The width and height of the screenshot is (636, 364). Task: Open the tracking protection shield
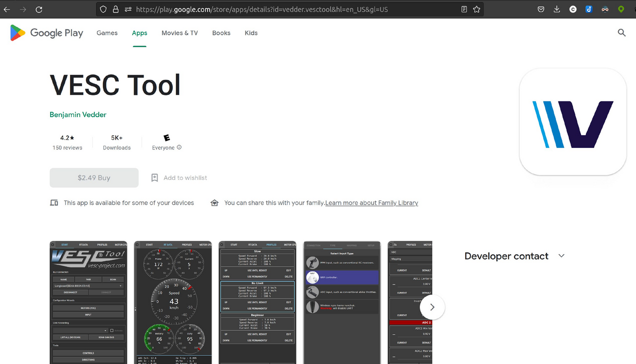pos(103,9)
